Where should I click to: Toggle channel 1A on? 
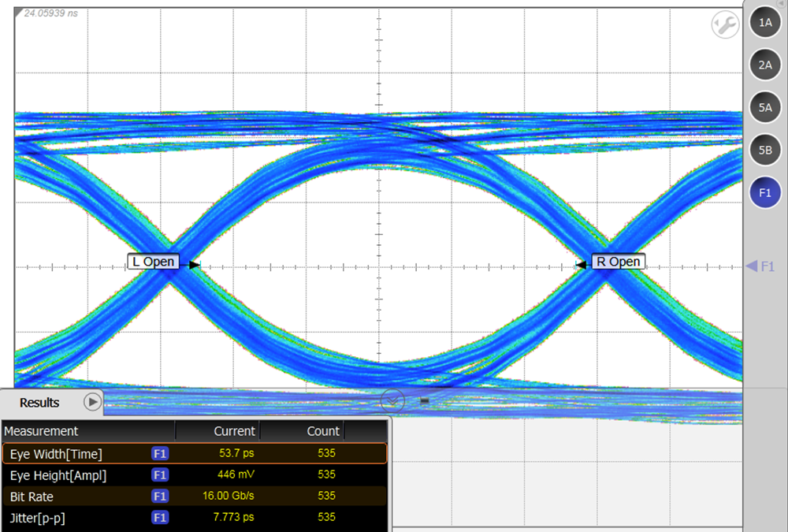764,24
